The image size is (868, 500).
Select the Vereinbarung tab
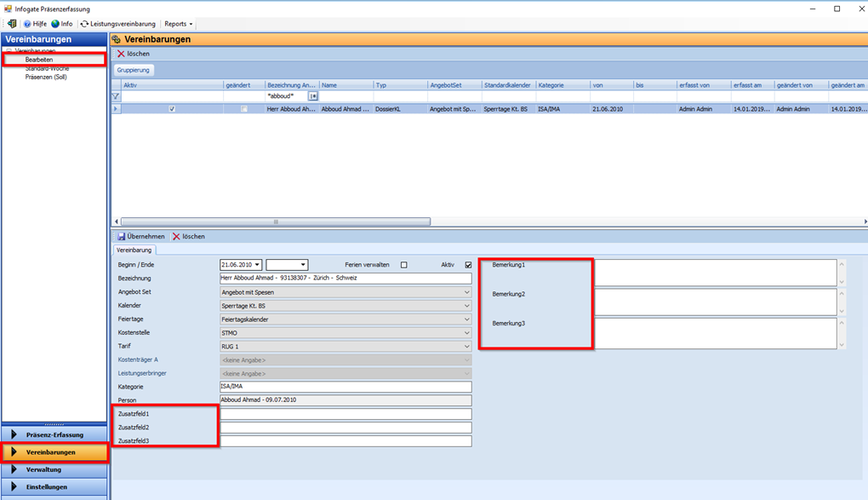[134, 250]
